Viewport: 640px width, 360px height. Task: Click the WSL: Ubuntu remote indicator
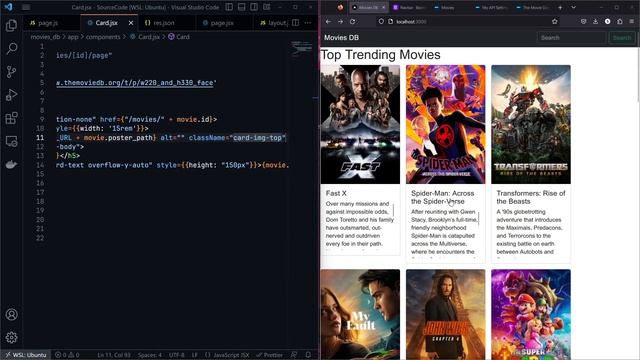click(25, 355)
